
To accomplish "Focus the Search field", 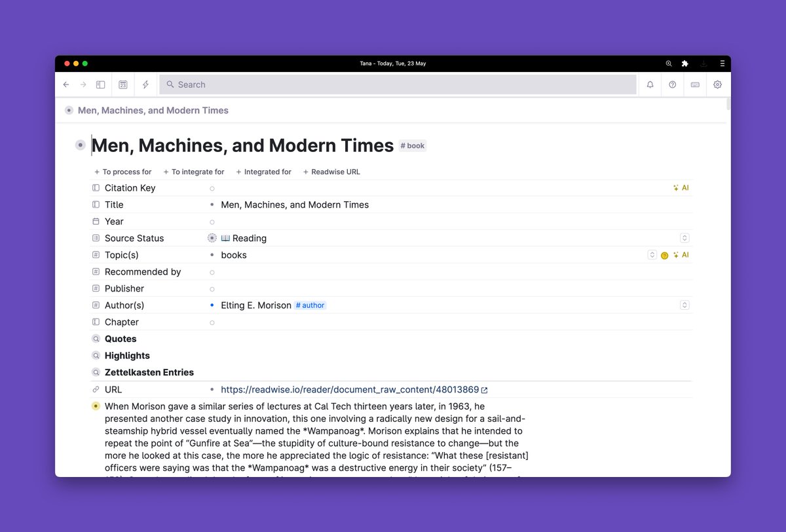I will 398,85.
